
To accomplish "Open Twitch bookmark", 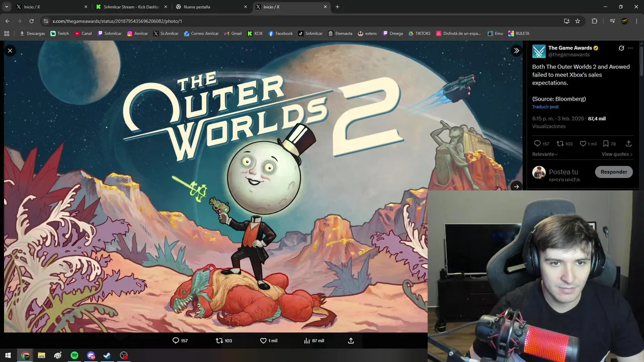I will click(59, 34).
